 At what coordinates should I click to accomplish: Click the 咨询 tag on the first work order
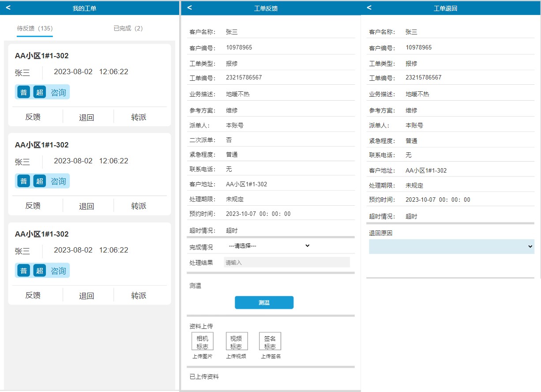(58, 92)
